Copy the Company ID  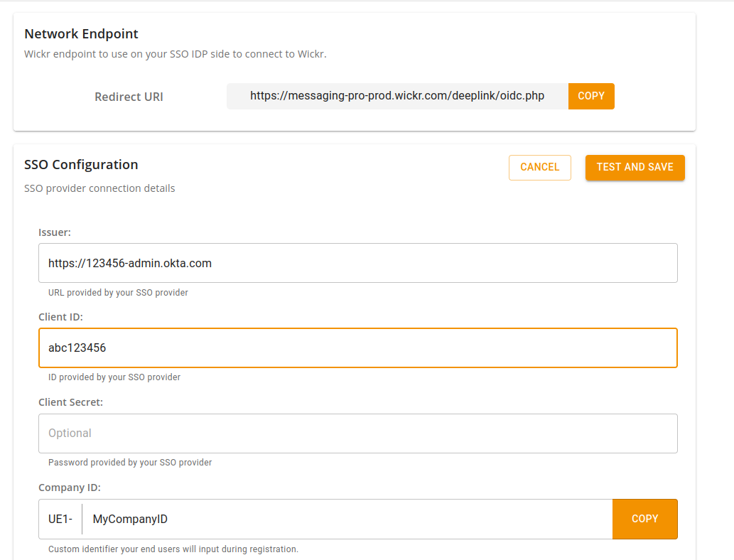644,519
